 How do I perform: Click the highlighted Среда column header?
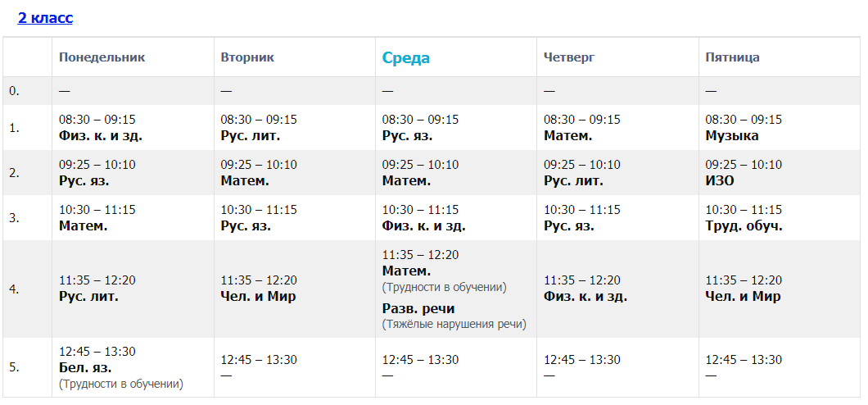(405, 58)
